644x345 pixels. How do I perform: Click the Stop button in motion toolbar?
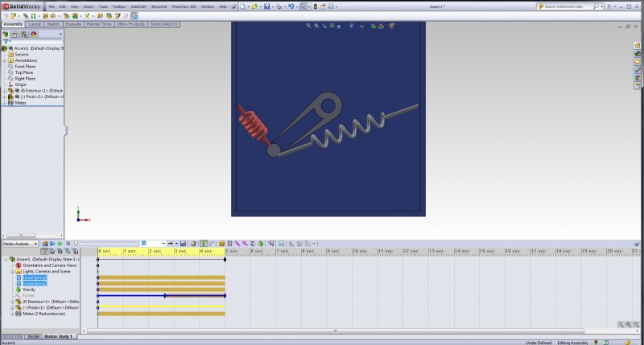point(68,244)
